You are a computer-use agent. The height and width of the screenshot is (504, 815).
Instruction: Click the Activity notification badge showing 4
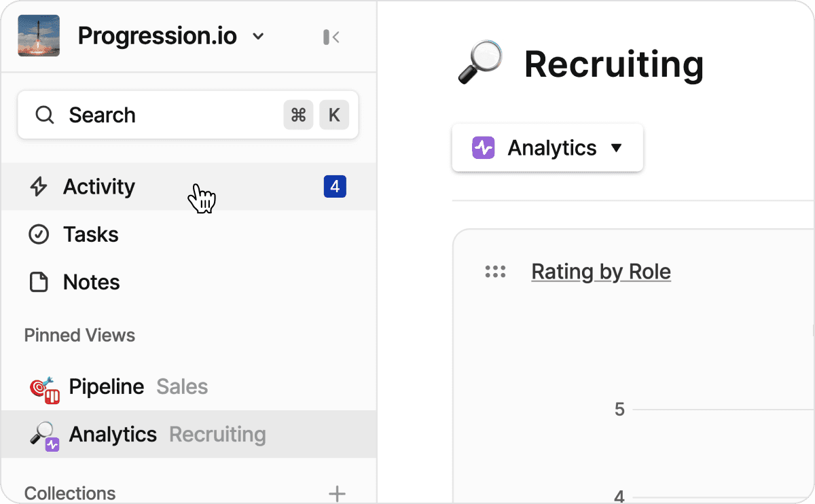[335, 186]
